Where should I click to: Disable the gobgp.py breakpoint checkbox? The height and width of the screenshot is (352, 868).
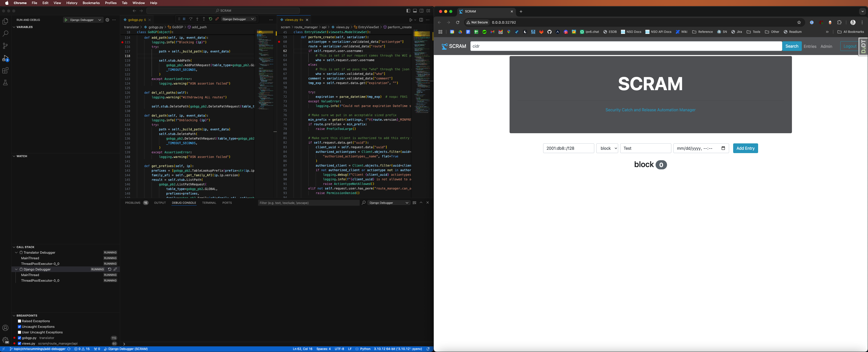pyautogui.click(x=20, y=338)
